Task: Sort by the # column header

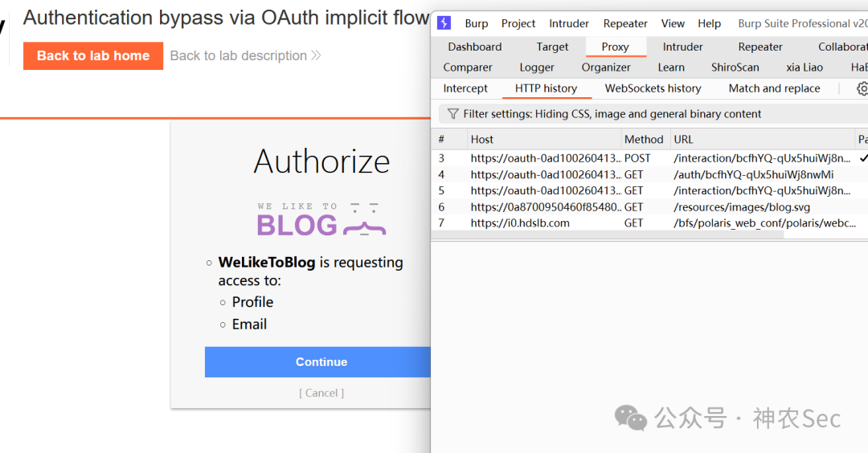Action: coord(448,140)
